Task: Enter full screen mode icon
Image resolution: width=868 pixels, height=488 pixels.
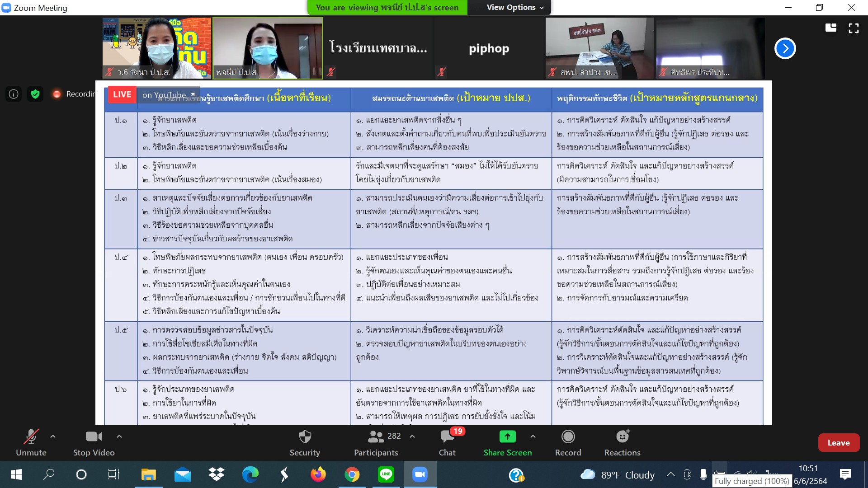Action: [x=854, y=28]
